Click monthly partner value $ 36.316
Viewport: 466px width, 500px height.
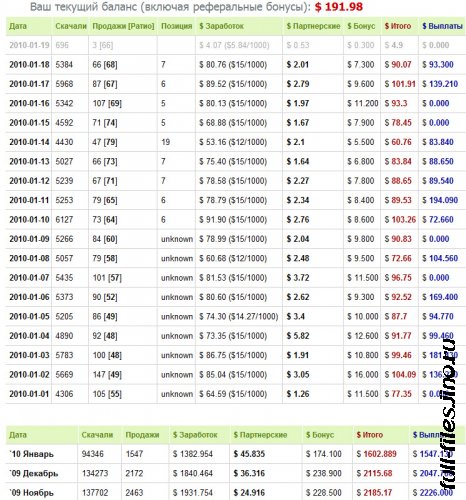249,473
